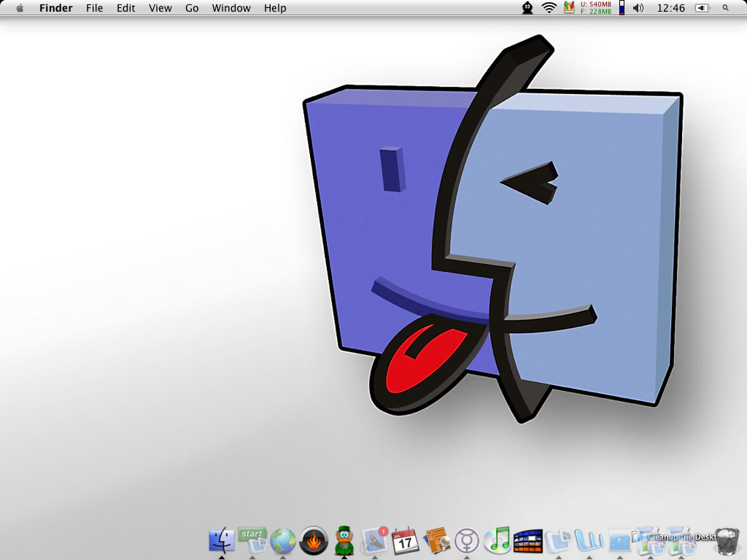Open the purple circle symbol app in Dock
Image resolution: width=747 pixels, height=560 pixels.
point(467,541)
